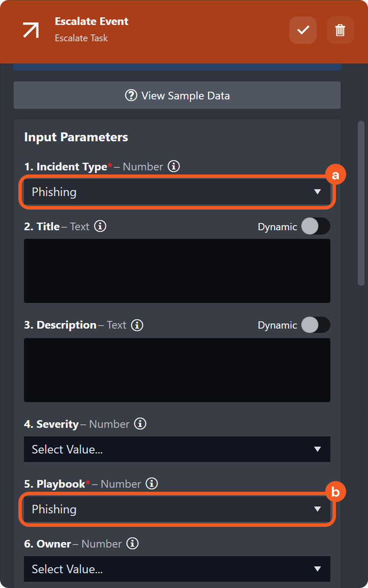
Task: Enable the Dynamic toggle for Description
Action: pyautogui.click(x=315, y=325)
